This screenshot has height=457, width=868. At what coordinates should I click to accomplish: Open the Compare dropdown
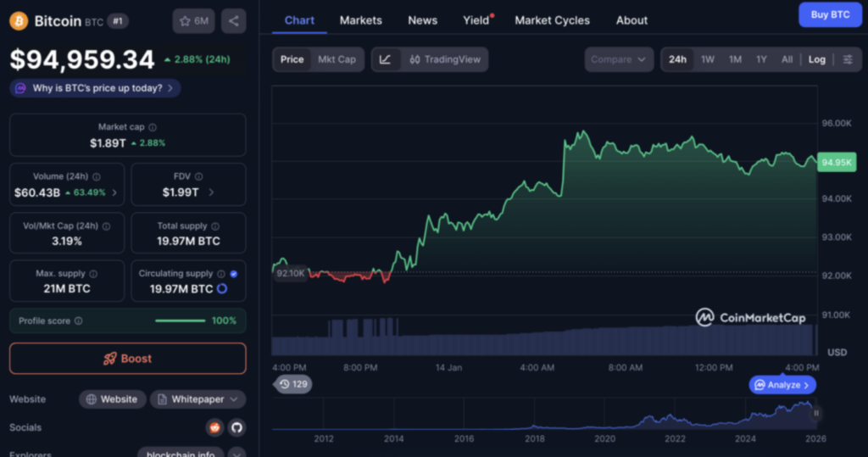(x=619, y=59)
